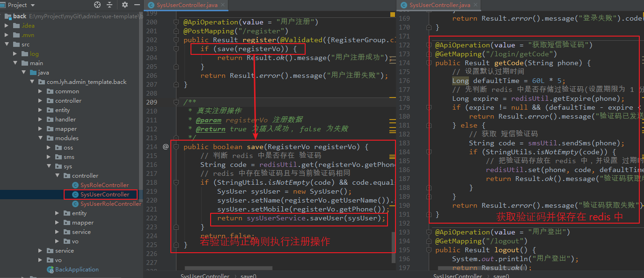The image size is (644, 278).
Task: Click the locate-in-project crosshair icon
Action: [97, 5]
